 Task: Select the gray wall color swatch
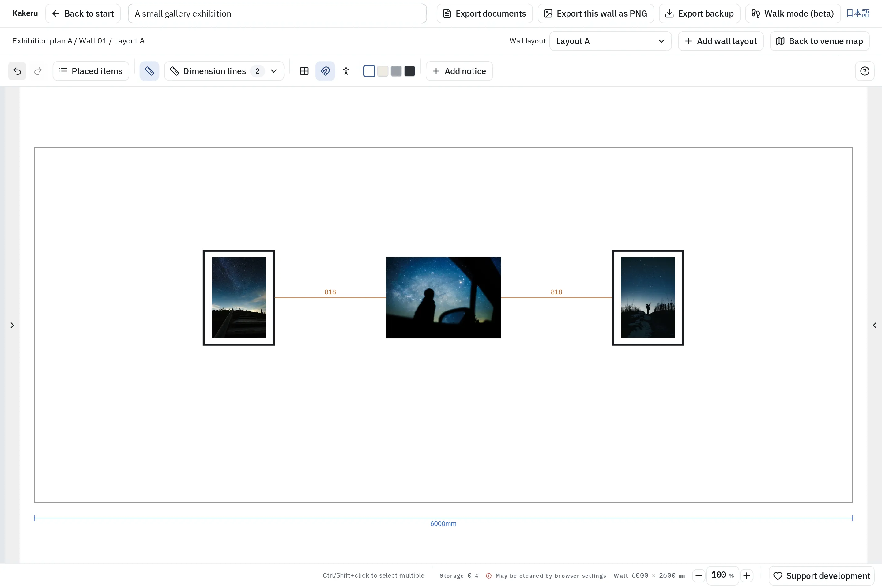(x=396, y=71)
